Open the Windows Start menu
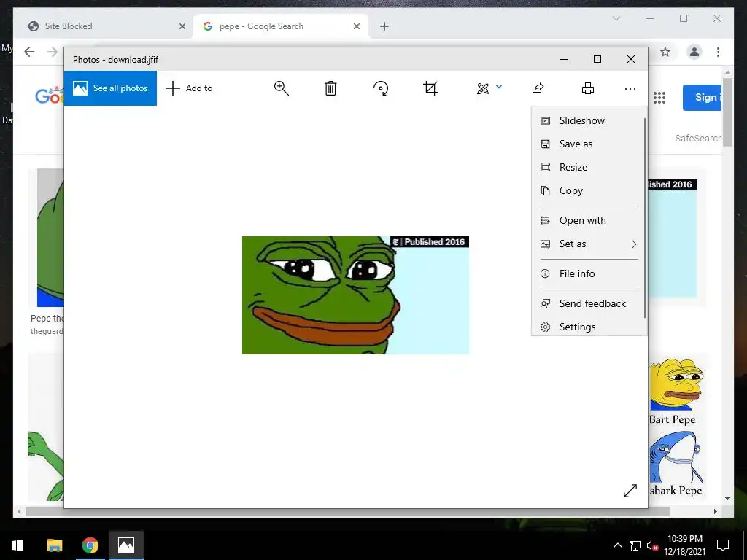Viewport: 747px width, 560px height. coord(18,545)
